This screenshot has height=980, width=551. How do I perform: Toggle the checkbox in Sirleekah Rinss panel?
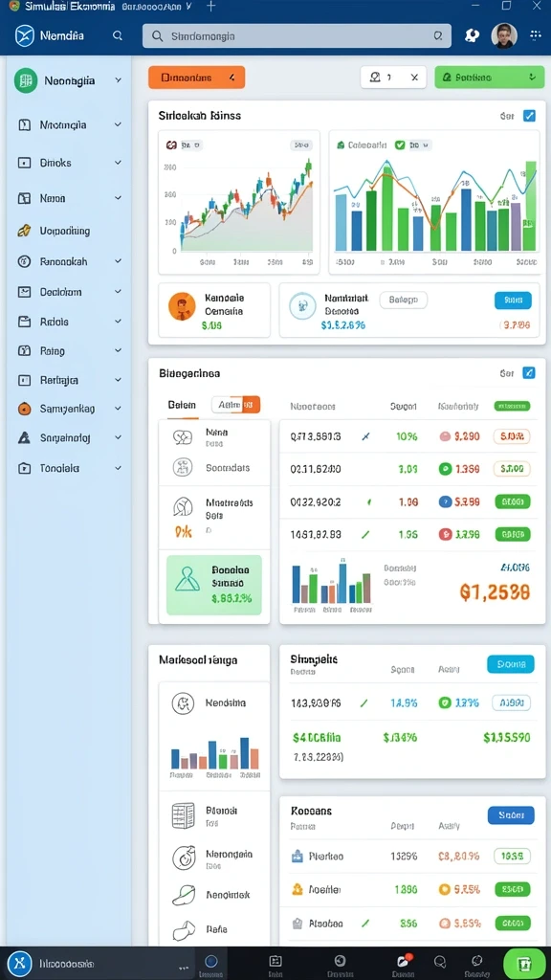tap(529, 116)
